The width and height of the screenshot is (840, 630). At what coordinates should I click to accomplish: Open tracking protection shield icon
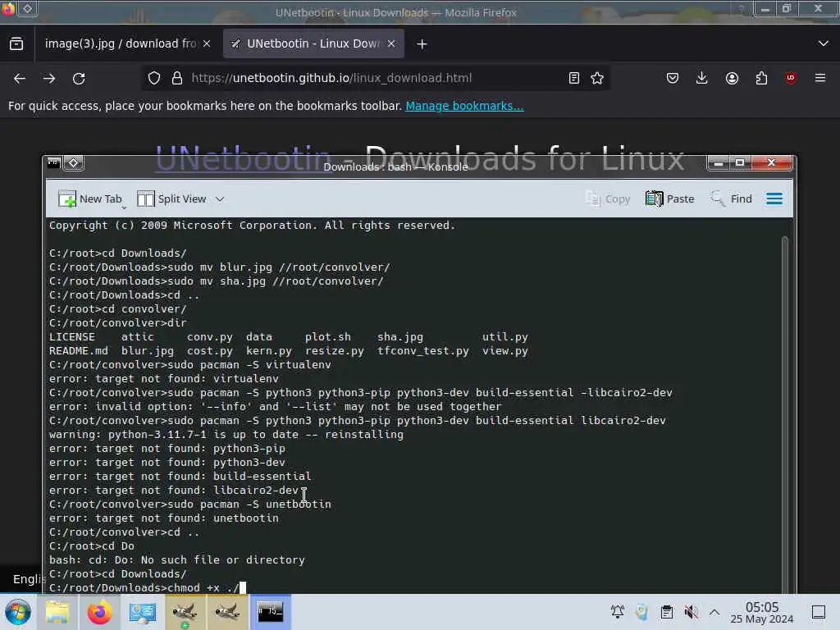154,78
